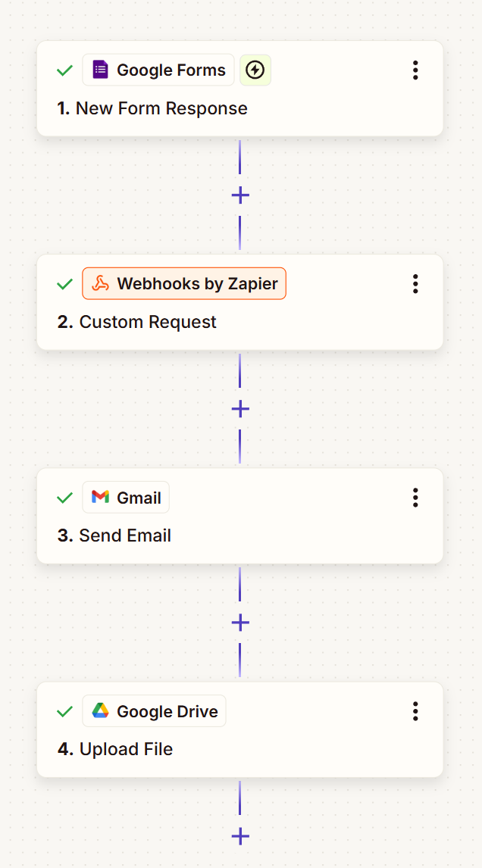Add a new step after Upload File
This screenshot has width=482, height=868.
(x=239, y=836)
